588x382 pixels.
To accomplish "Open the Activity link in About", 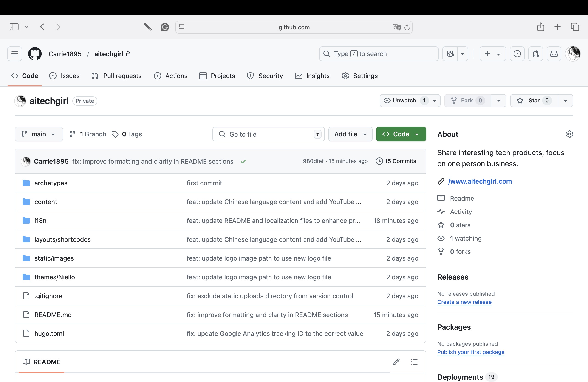I will 461,212.
